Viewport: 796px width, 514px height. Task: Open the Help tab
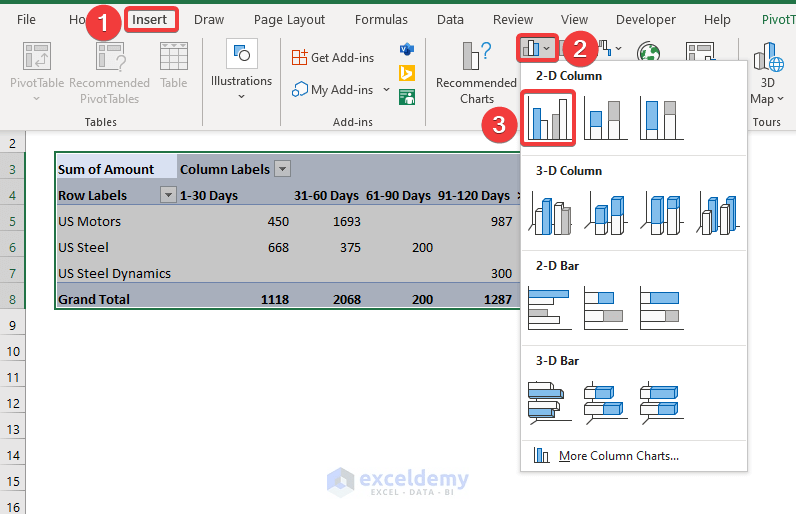tap(717, 20)
